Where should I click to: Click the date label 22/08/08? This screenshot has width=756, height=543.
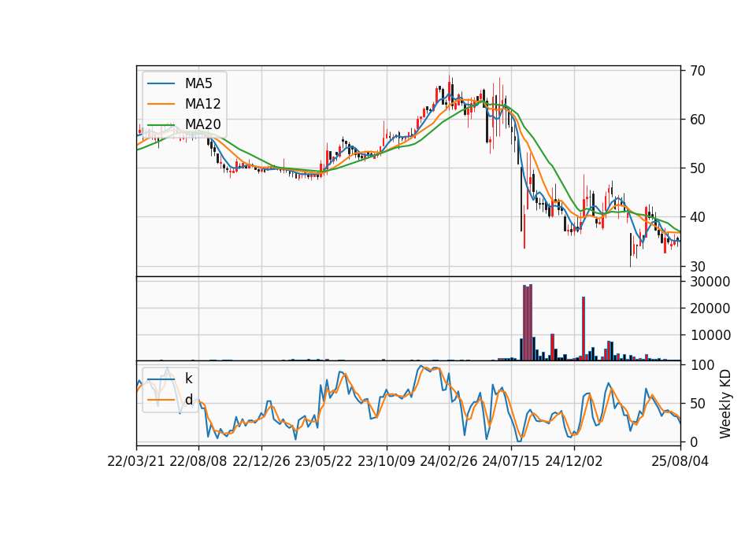coord(198,461)
